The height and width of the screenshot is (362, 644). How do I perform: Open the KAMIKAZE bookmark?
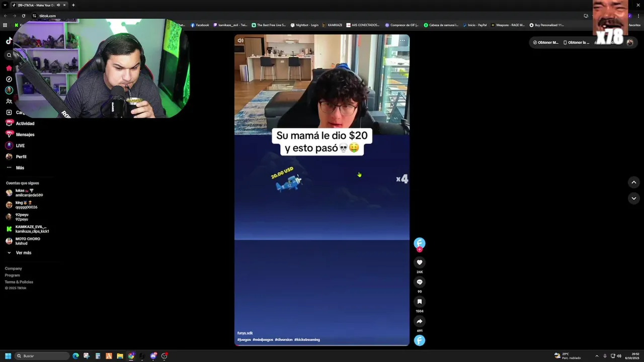tap(332, 25)
